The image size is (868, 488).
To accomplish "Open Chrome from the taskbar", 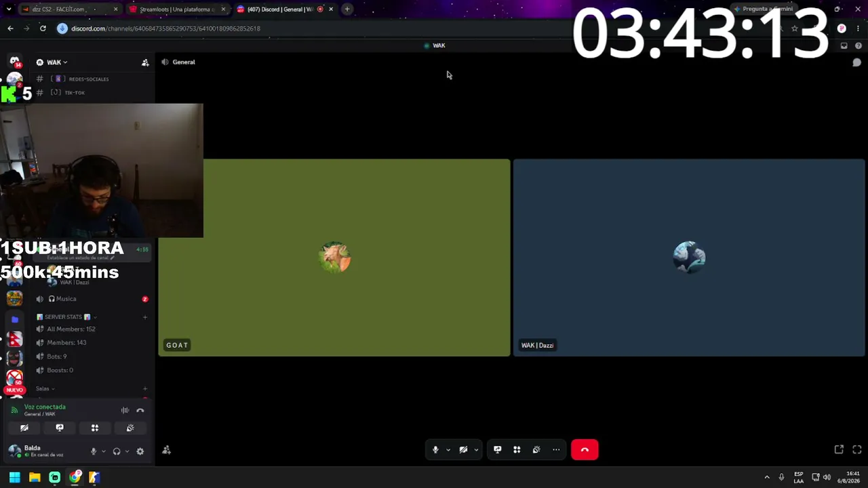I will tap(75, 477).
